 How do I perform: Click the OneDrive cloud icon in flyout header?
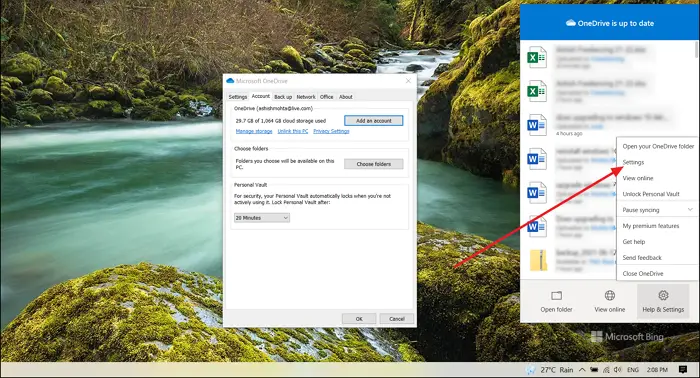(x=571, y=23)
